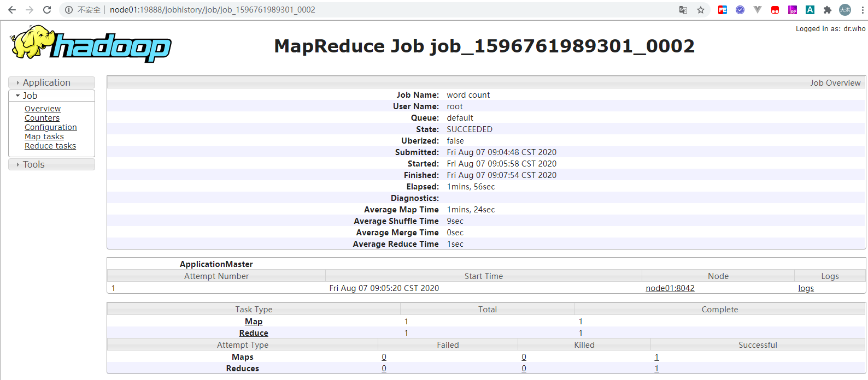
Task: Click the Successful column header
Action: (x=758, y=345)
